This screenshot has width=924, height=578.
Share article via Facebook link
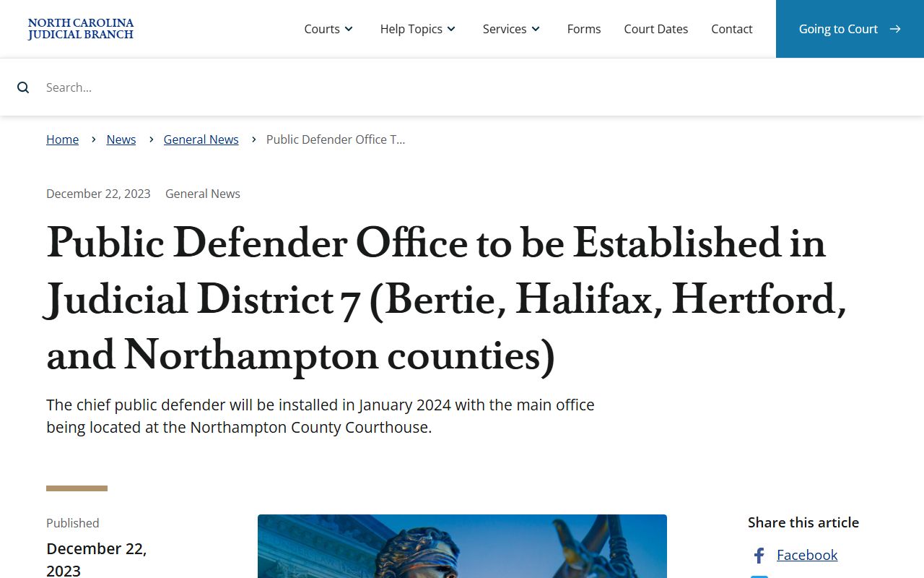807,555
